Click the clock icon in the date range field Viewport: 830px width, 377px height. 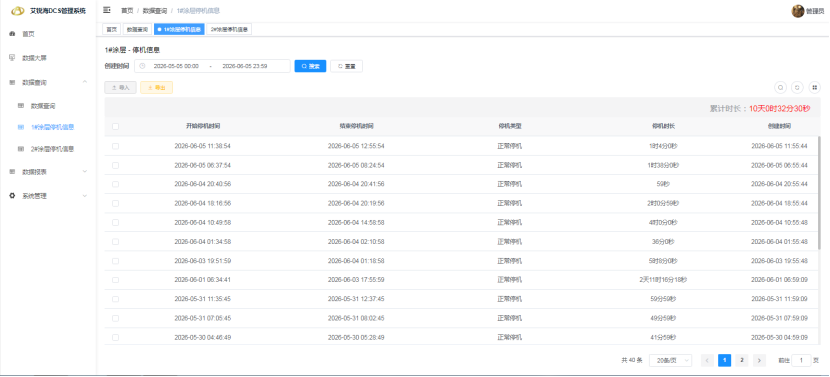(142, 66)
